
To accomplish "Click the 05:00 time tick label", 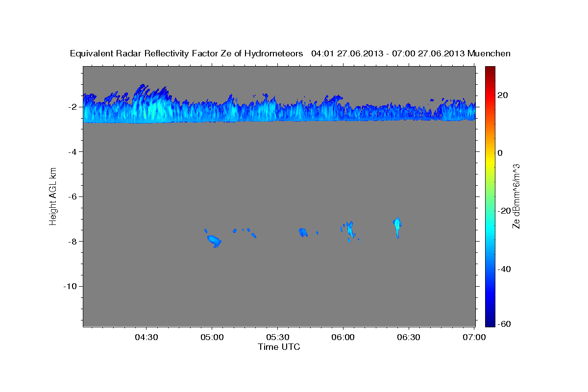I will pyautogui.click(x=212, y=337).
